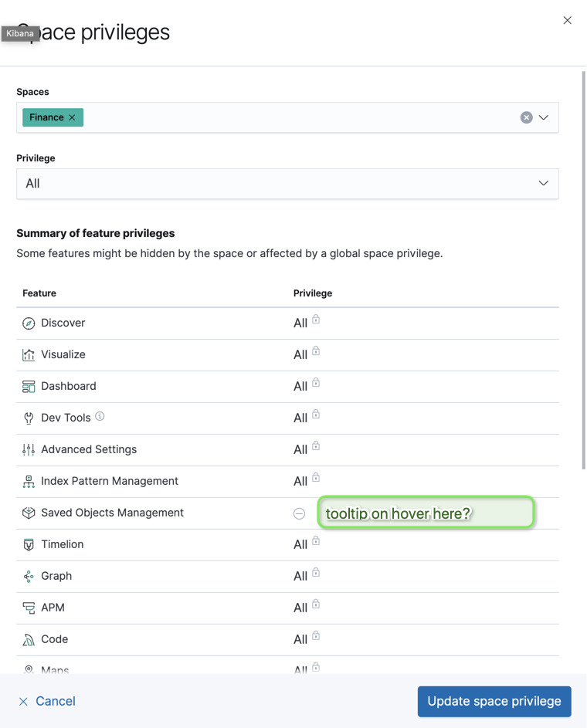Click the Graph feature icon
The image size is (587, 728).
pyautogui.click(x=29, y=577)
